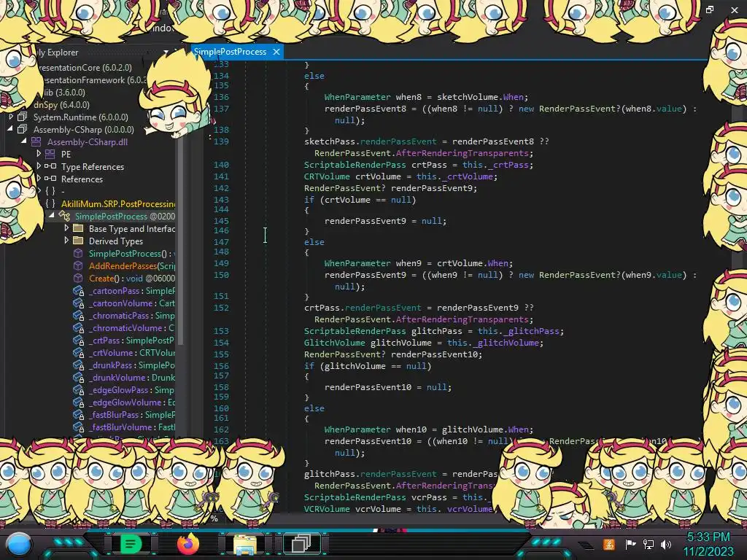Click the _cartoonPass private field icon

[x=78, y=290]
